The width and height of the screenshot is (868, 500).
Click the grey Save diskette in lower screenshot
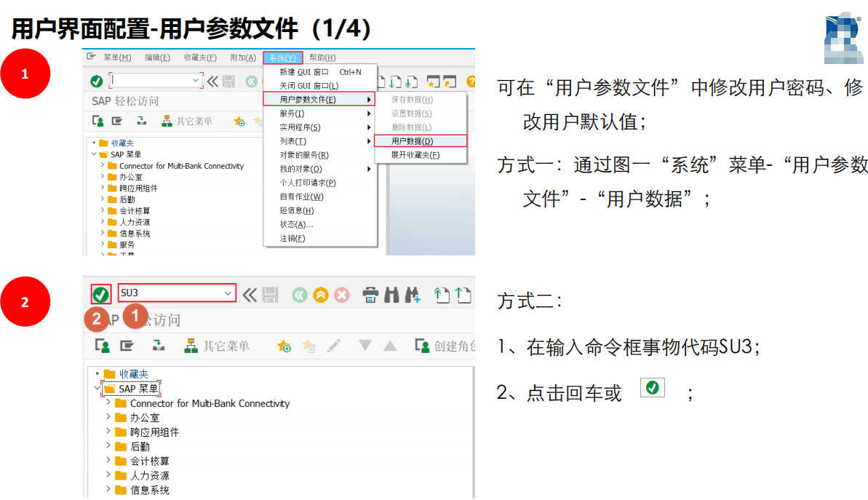270,295
